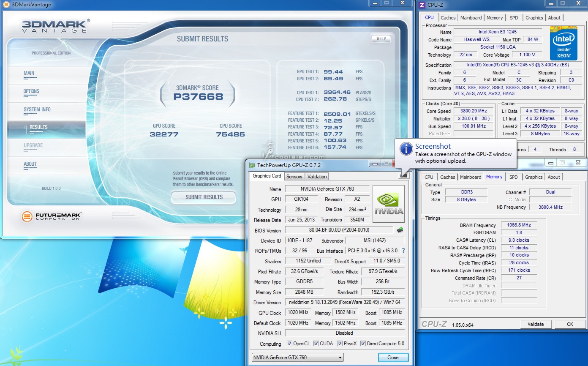Image resolution: width=588 pixels, height=366 pixels.
Task: Click the HELP button in 3DMark Vantage
Action: 381,38
